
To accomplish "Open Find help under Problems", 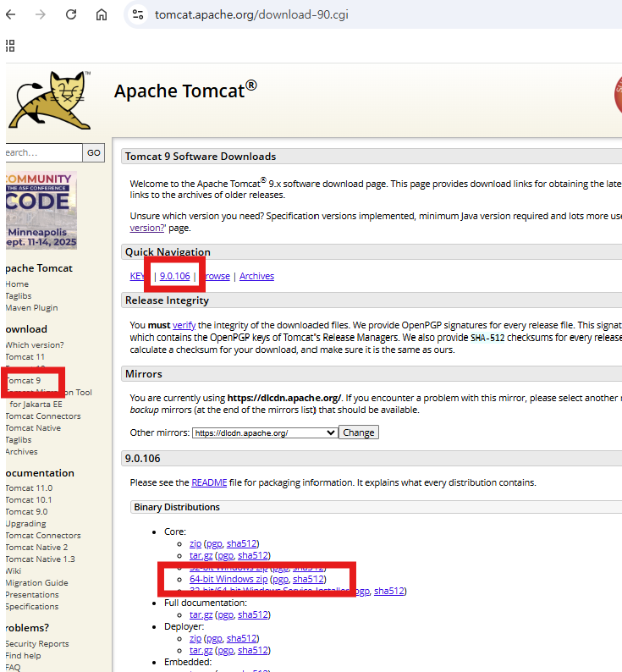I will 23,656.
